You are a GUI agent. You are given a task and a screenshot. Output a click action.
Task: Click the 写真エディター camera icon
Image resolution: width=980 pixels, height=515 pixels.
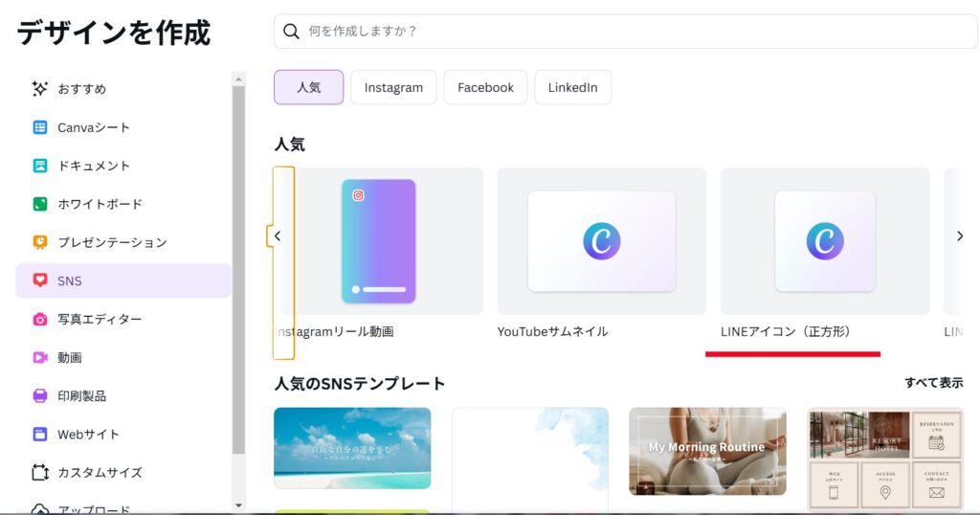pos(40,320)
